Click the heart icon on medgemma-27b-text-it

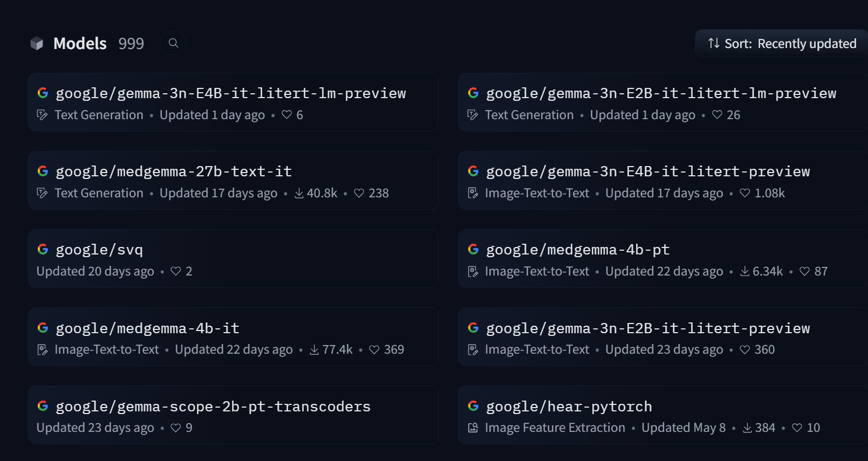pyautogui.click(x=359, y=193)
